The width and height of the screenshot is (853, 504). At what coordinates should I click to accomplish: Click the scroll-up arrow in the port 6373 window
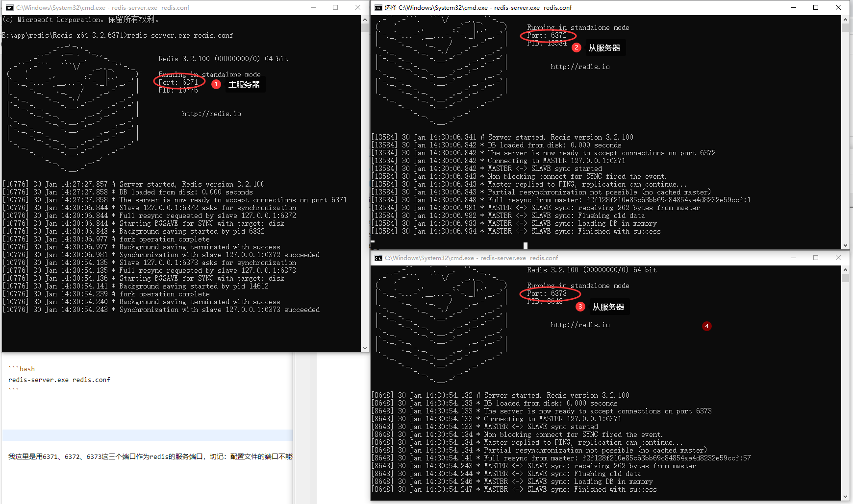pos(845,270)
